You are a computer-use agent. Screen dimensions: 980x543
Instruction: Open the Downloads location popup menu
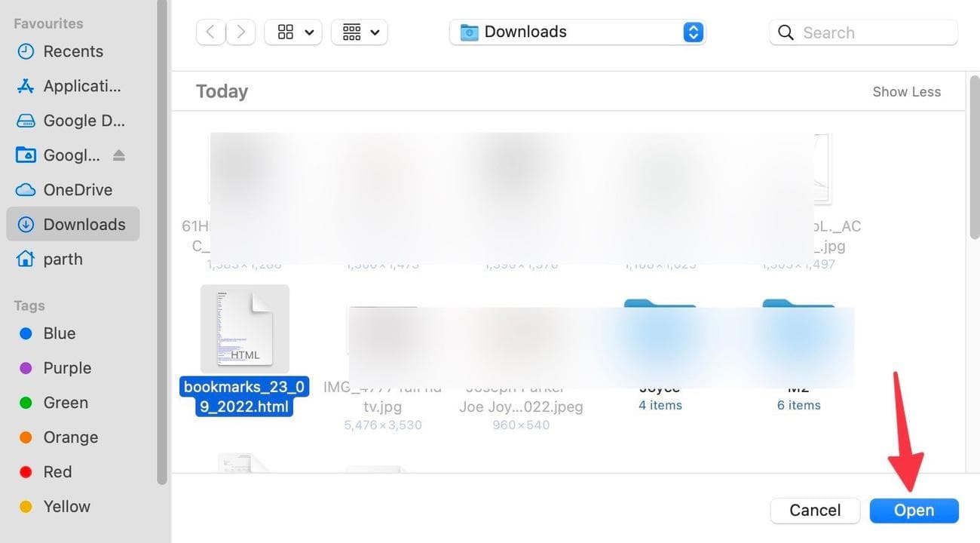577,32
